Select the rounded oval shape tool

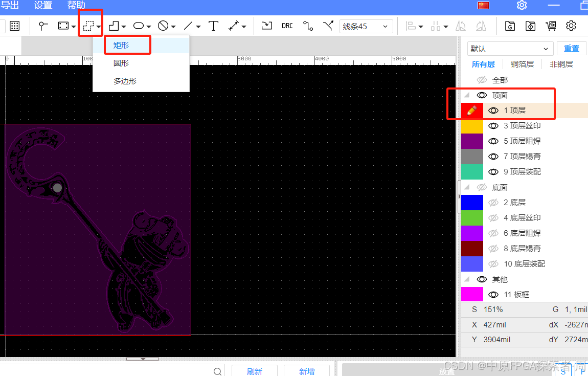139,26
